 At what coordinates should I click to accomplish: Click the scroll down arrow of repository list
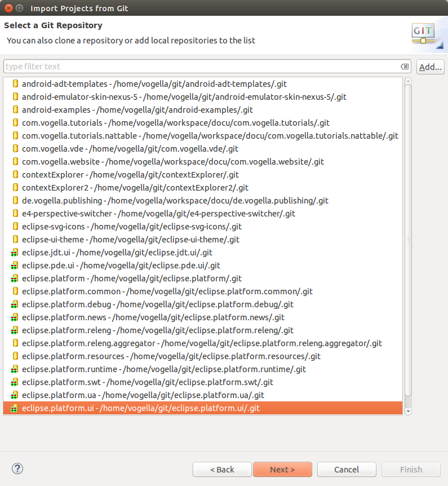408,412
